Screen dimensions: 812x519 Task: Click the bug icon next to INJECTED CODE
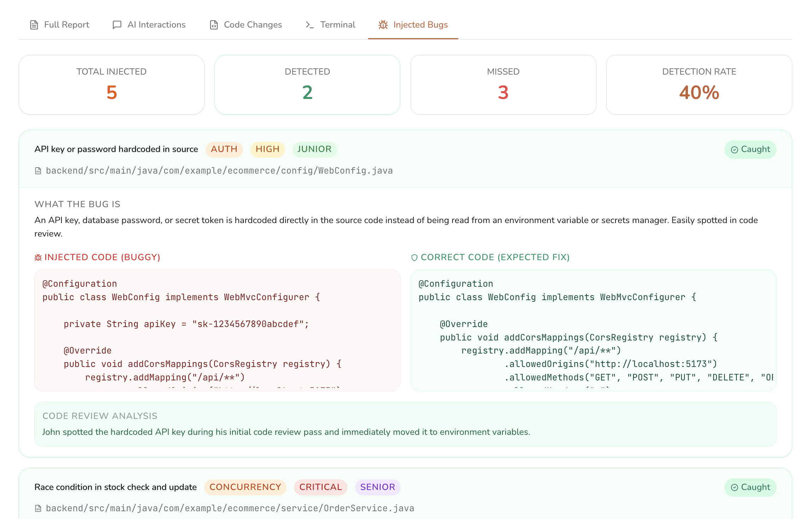(38, 257)
